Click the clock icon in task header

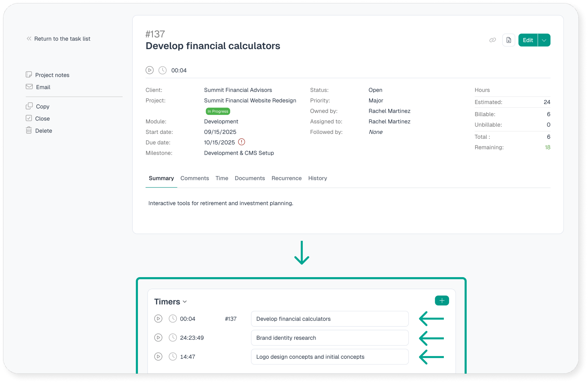(162, 70)
